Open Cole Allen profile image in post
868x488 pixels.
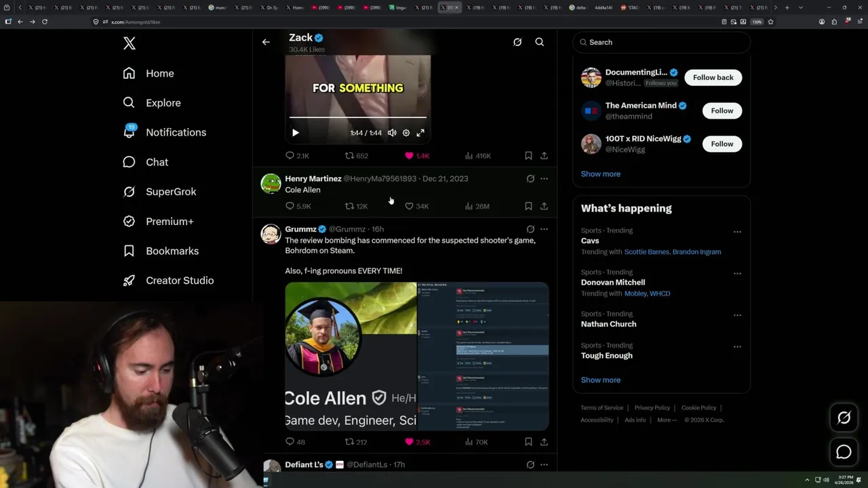point(351,357)
